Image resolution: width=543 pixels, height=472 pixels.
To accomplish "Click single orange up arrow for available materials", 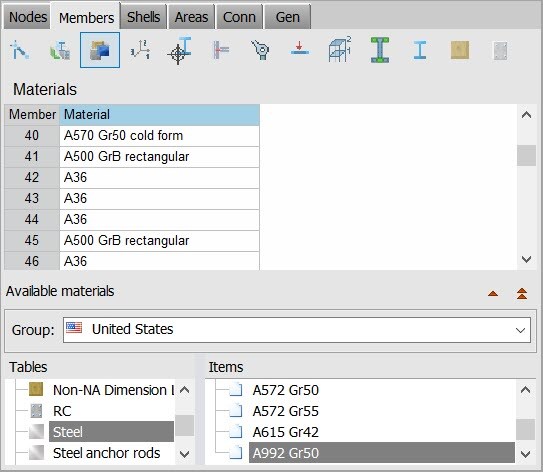I will tap(493, 294).
